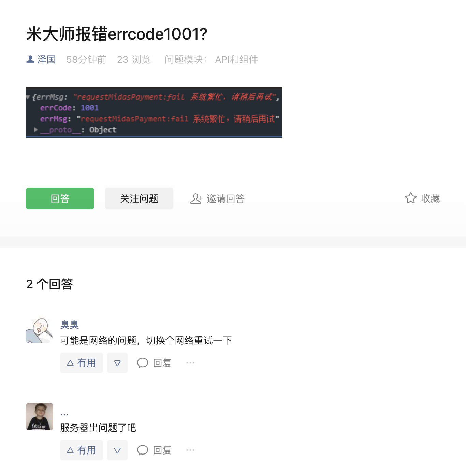
Task: Open the second answerer's child avatar
Action: tap(40, 417)
